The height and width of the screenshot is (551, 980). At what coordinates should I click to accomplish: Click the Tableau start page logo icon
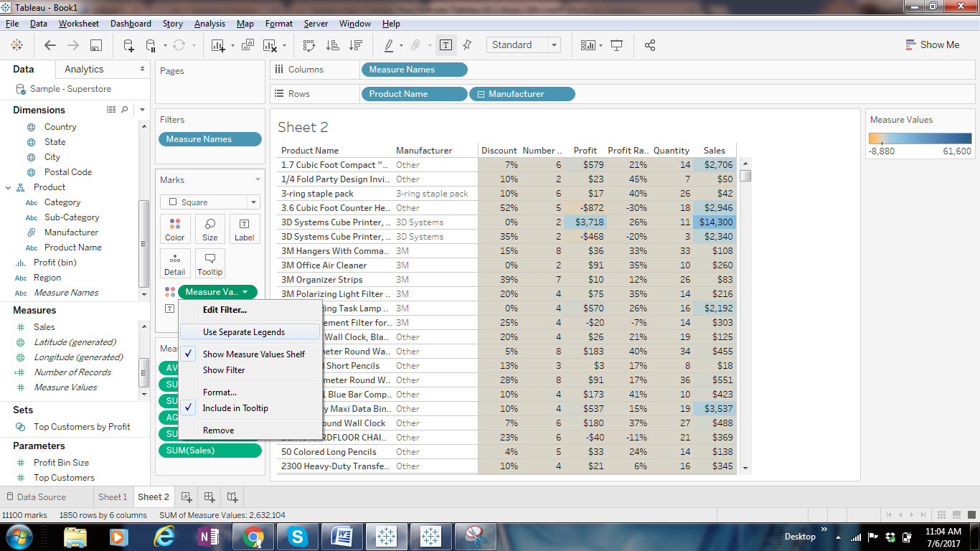click(x=17, y=44)
